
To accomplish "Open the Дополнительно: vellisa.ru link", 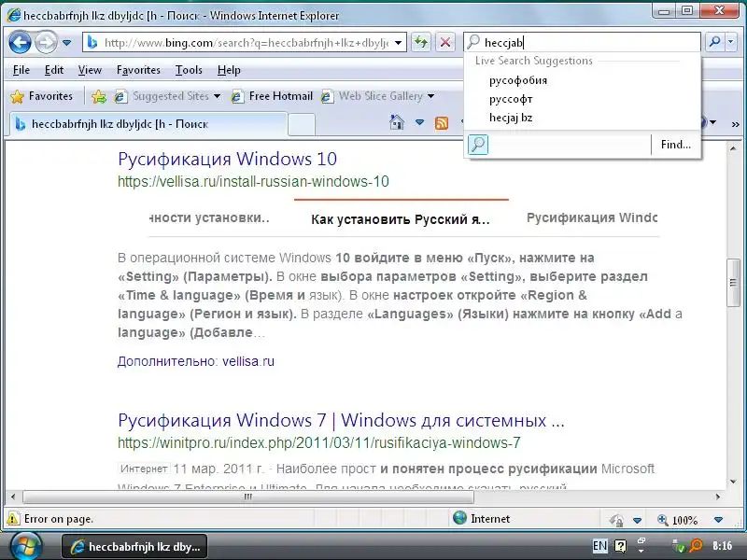I will pyautogui.click(x=196, y=361).
